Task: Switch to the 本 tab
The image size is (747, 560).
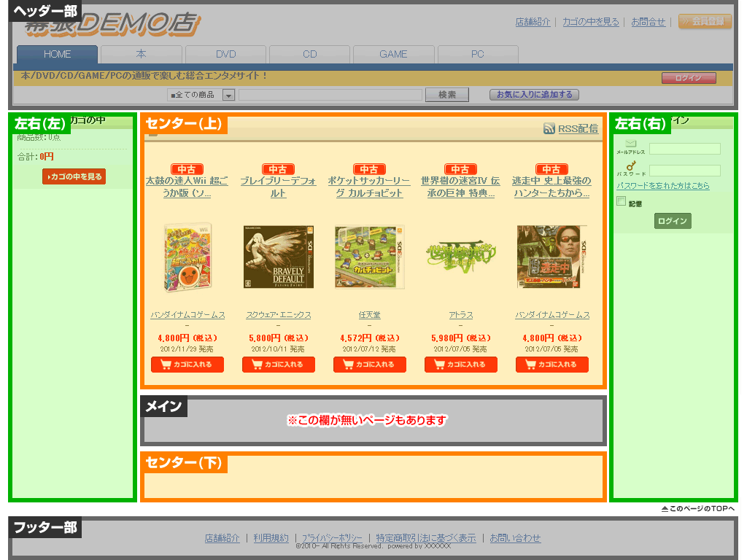Action: [x=141, y=54]
